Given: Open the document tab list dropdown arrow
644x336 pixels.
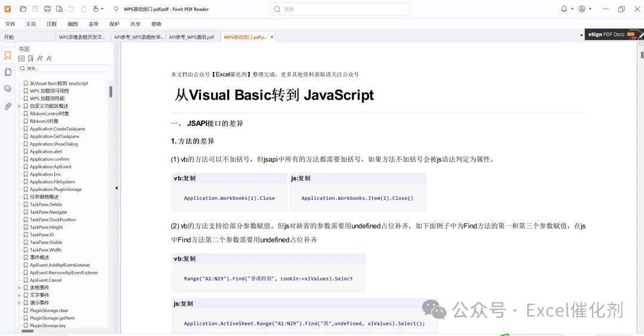Looking at the screenshot, I should [581, 35].
